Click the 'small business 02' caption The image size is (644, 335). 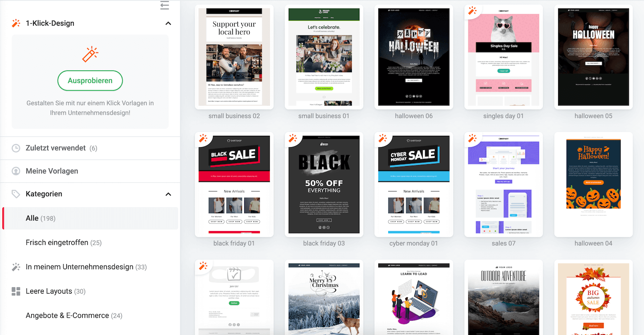click(x=234, y=116)
